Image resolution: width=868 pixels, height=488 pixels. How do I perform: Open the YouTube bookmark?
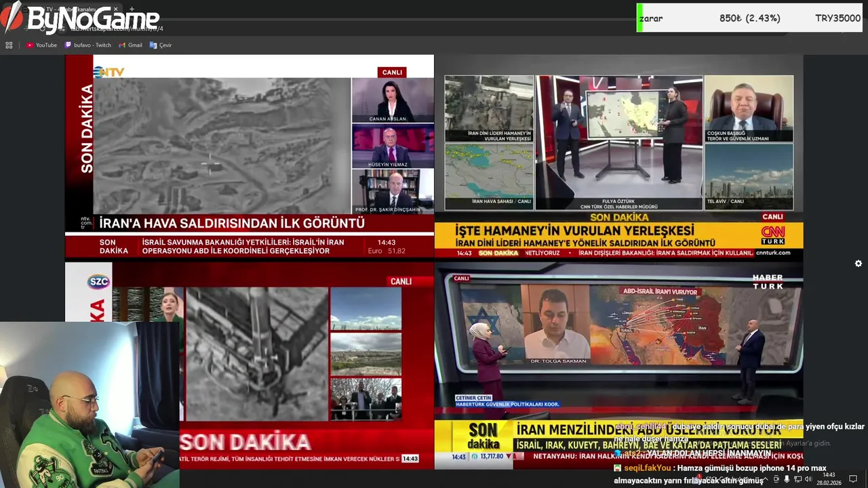[x=41, y=45]
